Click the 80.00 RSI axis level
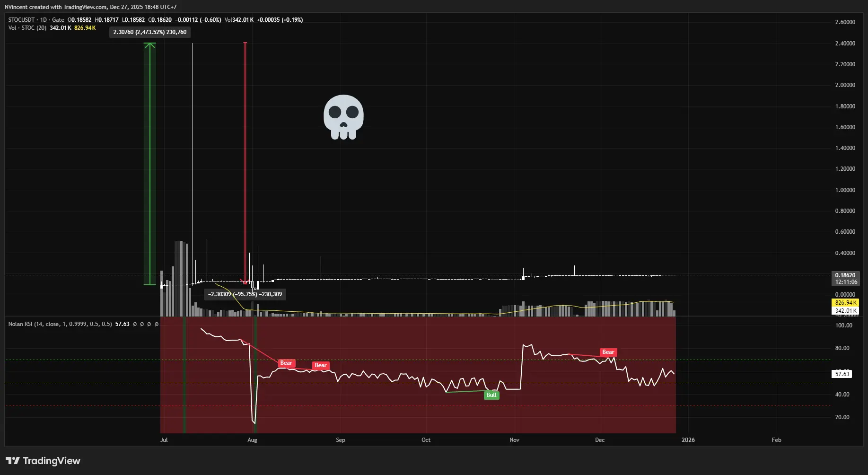Viewport: 868px width, 475px height. point(843,348)
